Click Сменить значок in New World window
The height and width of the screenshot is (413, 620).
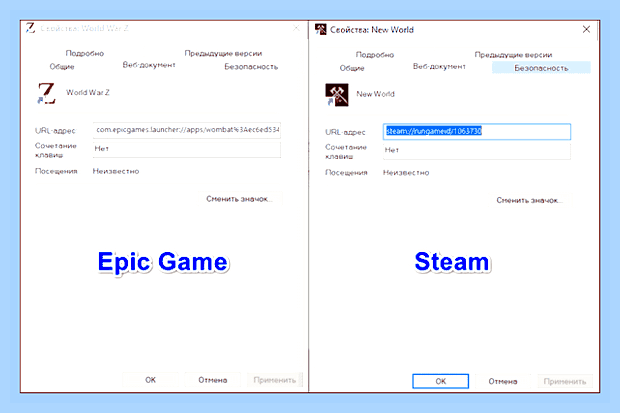pos(529,201)
